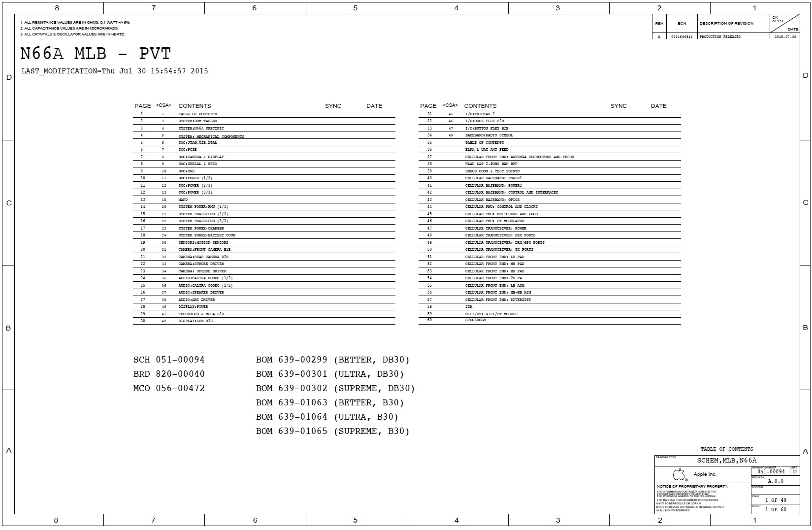Screen dimensions: 812x530
Task: Click SCH 051-00094 number
Action: coord(169,360)
